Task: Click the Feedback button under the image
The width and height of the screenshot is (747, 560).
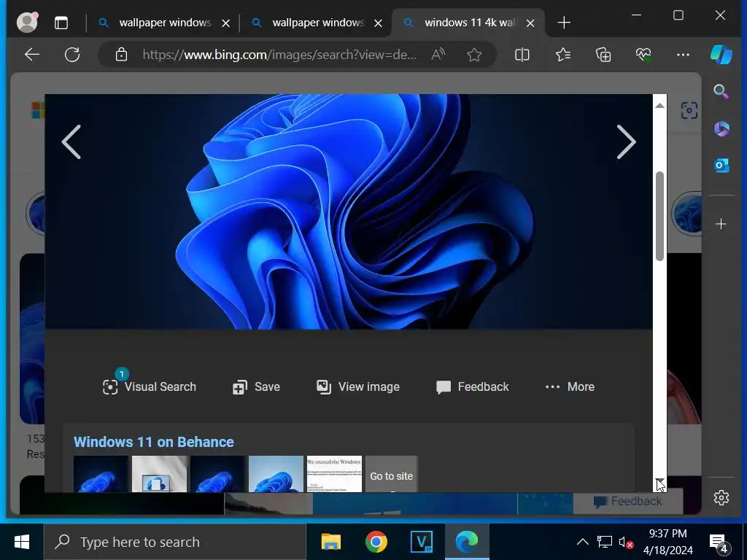Action: coord(473,386)
